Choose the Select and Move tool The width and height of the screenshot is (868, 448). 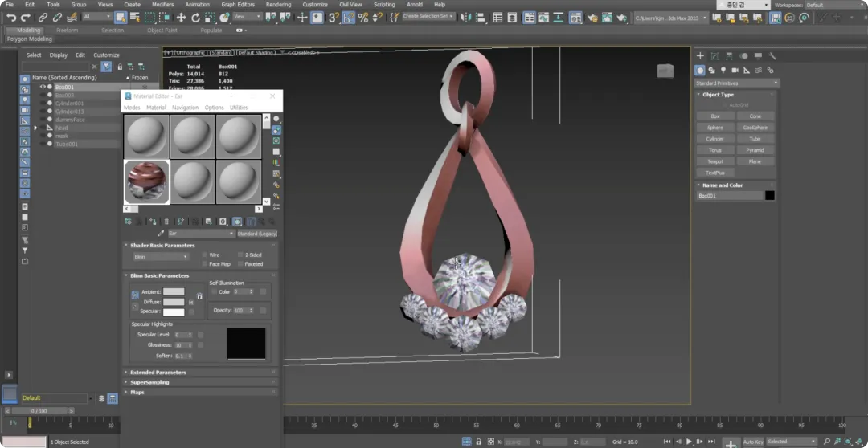click(181, 18)
